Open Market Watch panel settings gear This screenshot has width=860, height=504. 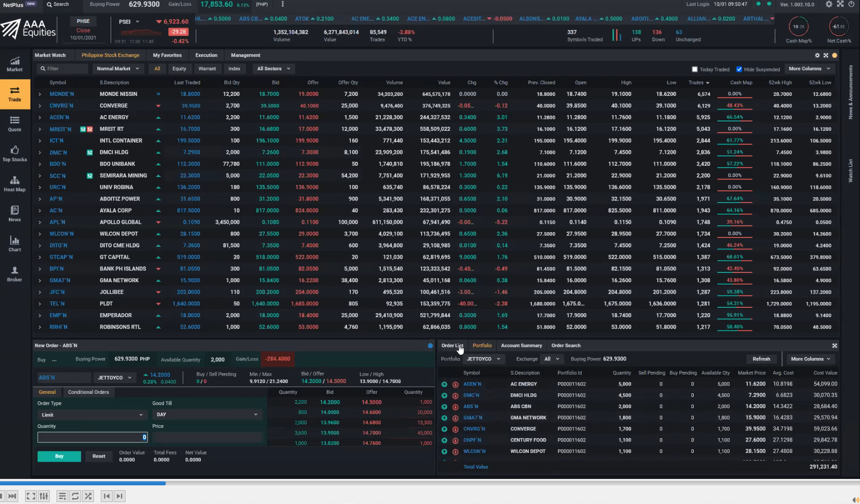tap(818, 56)
